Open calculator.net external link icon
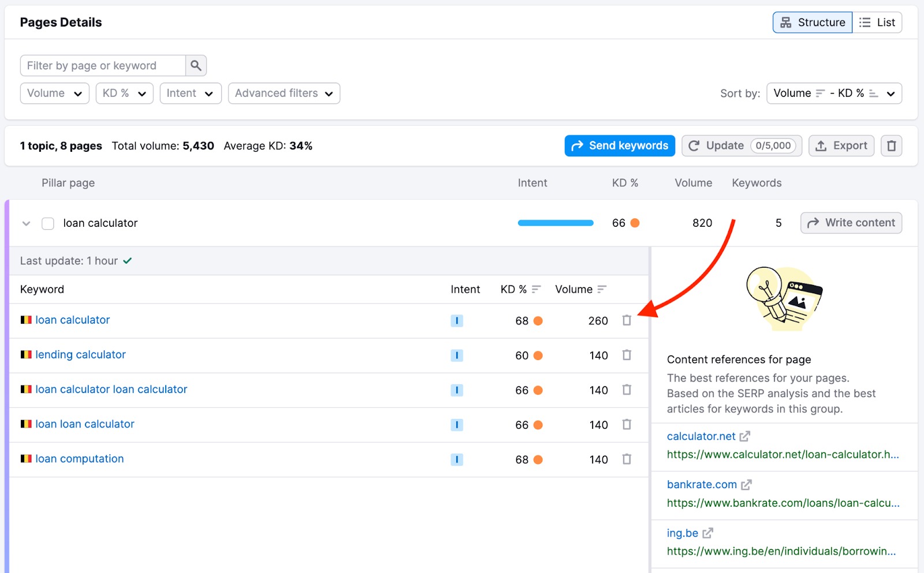Screen dimensions: 924x573 pos(745,436)
